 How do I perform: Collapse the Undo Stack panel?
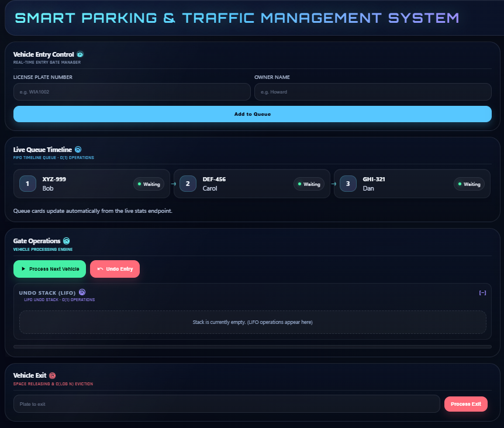(482, 293)
